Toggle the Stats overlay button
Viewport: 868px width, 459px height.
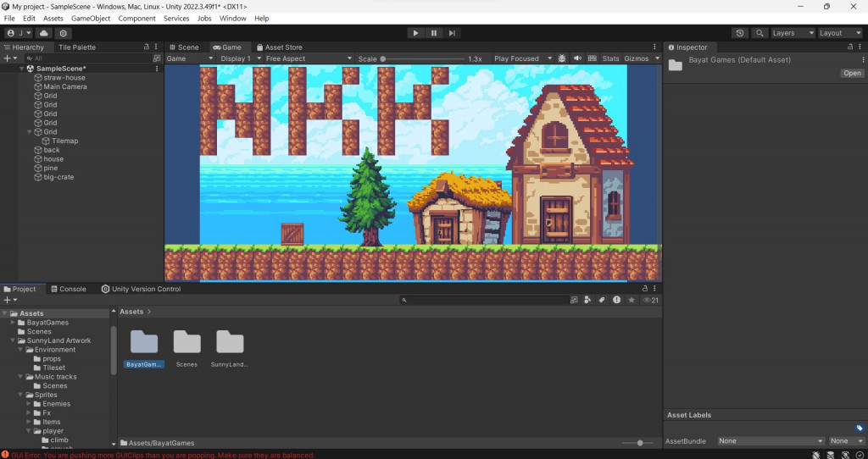(610, 58)
